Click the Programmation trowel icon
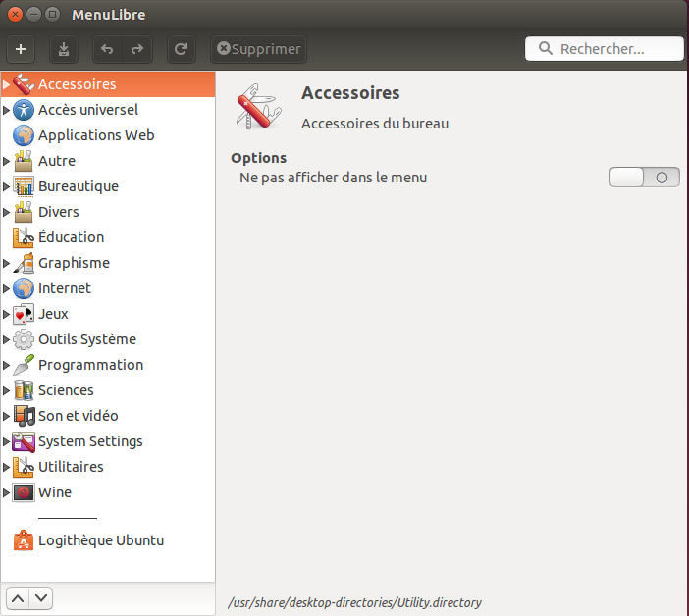Screen dimensions: 689x616 [24, 365]
